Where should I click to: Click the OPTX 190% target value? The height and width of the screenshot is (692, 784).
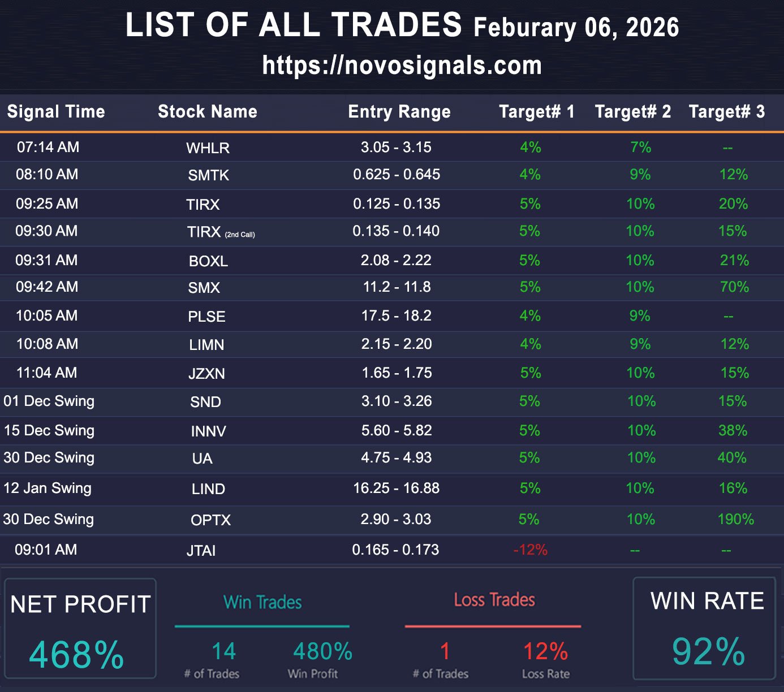(x=735, y=519)
